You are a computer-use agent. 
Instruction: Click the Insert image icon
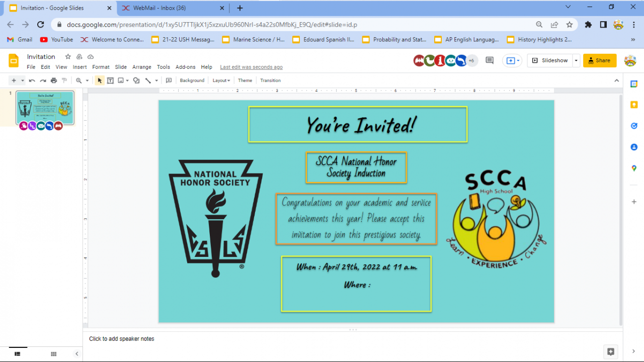pyautogui.click(x=121, y=80)
